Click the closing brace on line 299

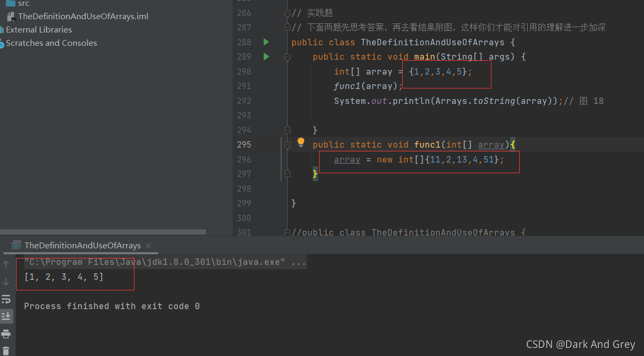[x=294, y=203]
